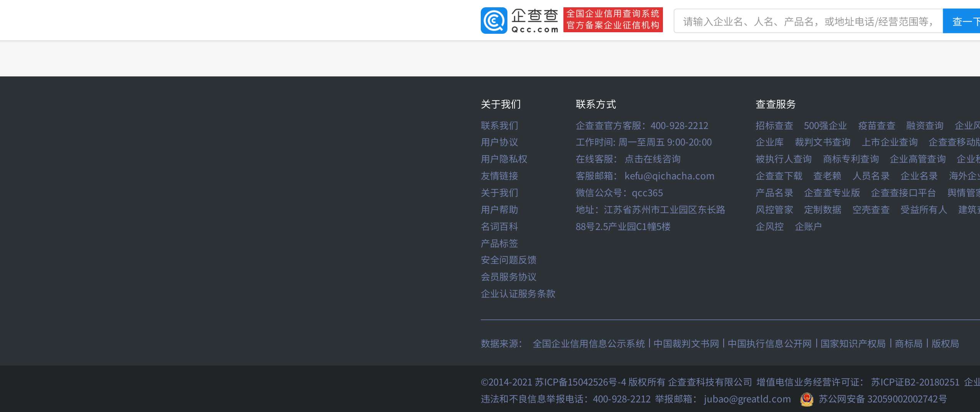Image resolution: width=980 pixels, height=412 pixels.
Task: Click the police badge icon beside 苏公网安备
Action: click(x=806, y=399)
